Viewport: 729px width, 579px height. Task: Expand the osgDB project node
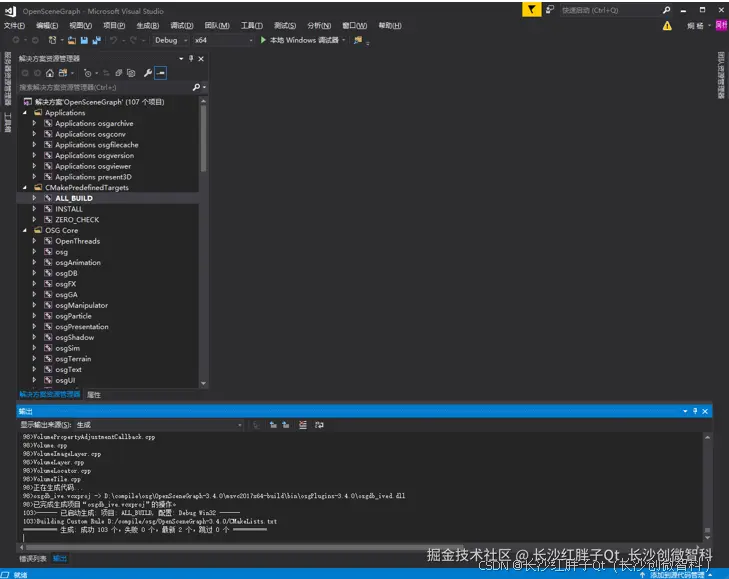[x=34, y=273]
